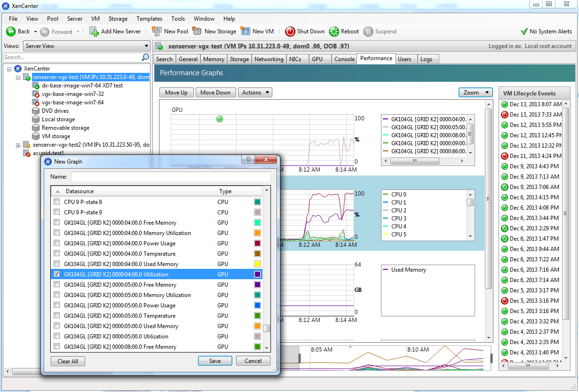Enable the GK104GL 0000:04:00.0 Free Memory checkbox
Viewport: 579px width, 392px height.
pyautogui.click(x=57, y=222)
